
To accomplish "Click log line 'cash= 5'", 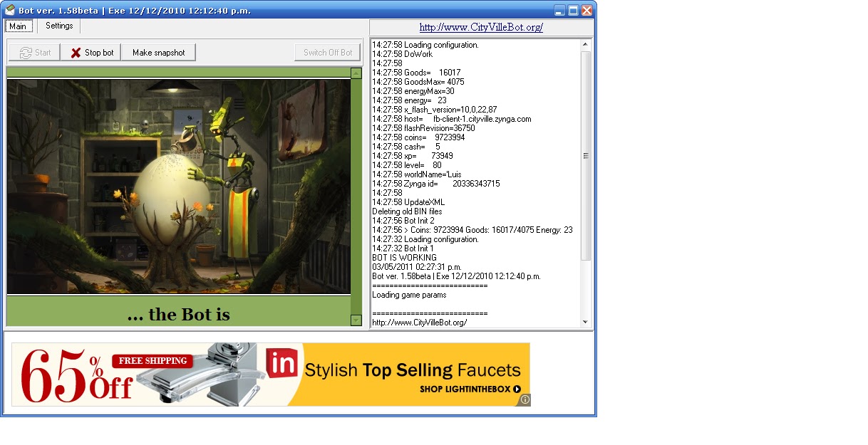I will [406, 147].
